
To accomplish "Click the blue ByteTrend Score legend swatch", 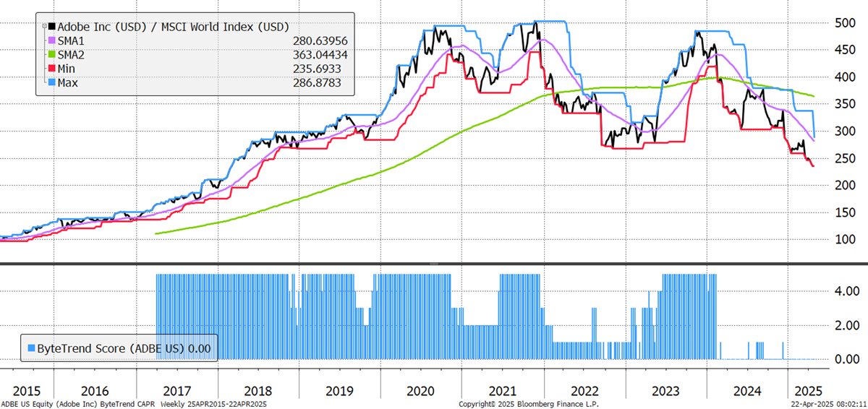I will pos(30,348).
